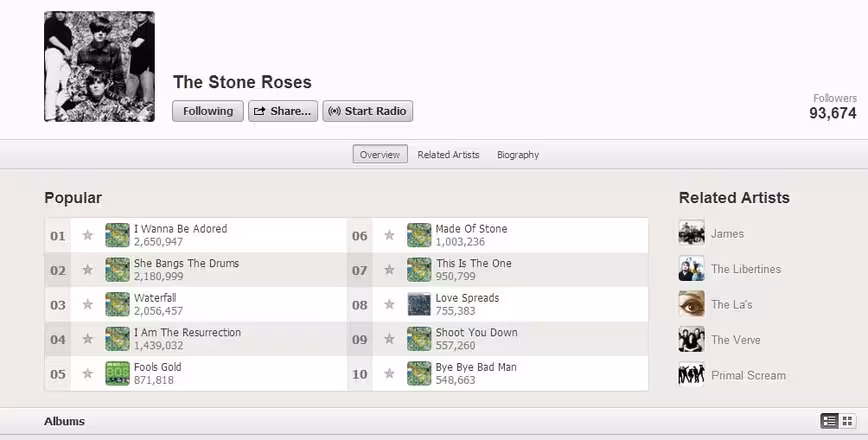Select track title Shoot You Down
868x440 pixels.
(477, 333)
